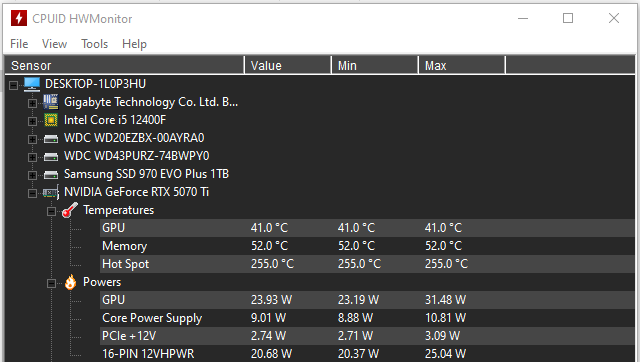This screenshot has height=362, width=640.
Task: Collapse the Temperatures group
Action: pyautogui.click(x=51, y=211)
